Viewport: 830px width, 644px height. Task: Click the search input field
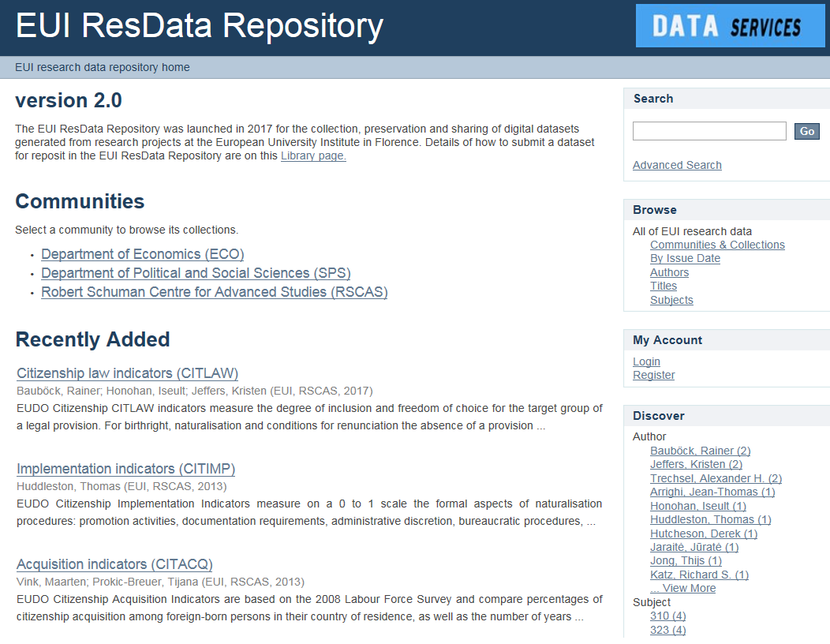point(708,130)
